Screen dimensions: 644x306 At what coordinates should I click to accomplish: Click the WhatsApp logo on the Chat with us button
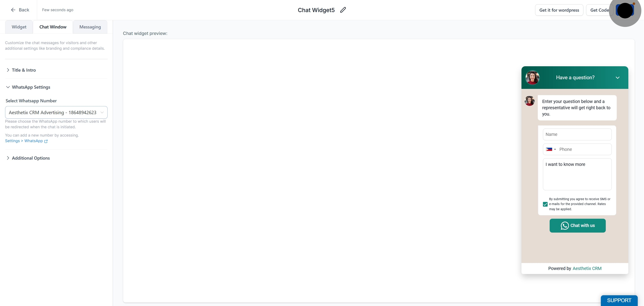[564, 226]
